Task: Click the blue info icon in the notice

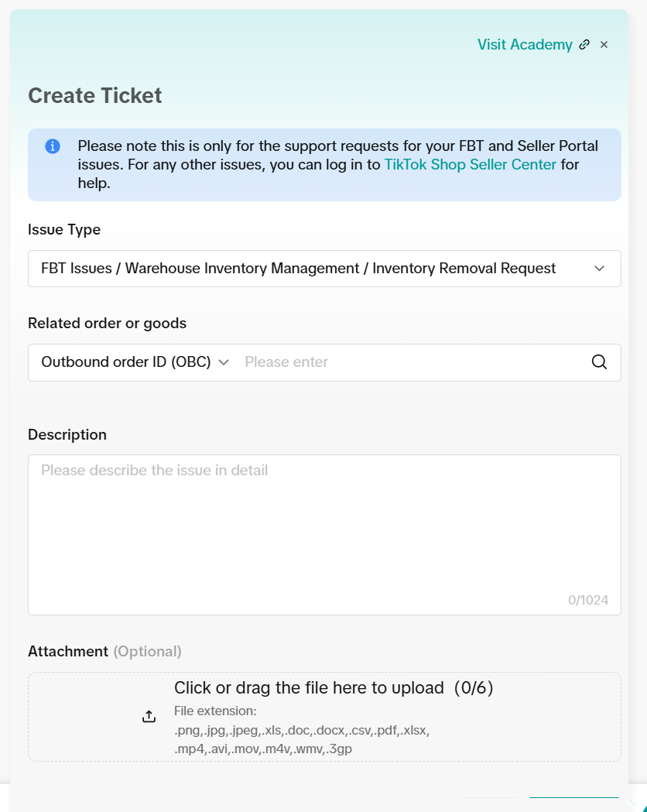Action: point(53,146)
